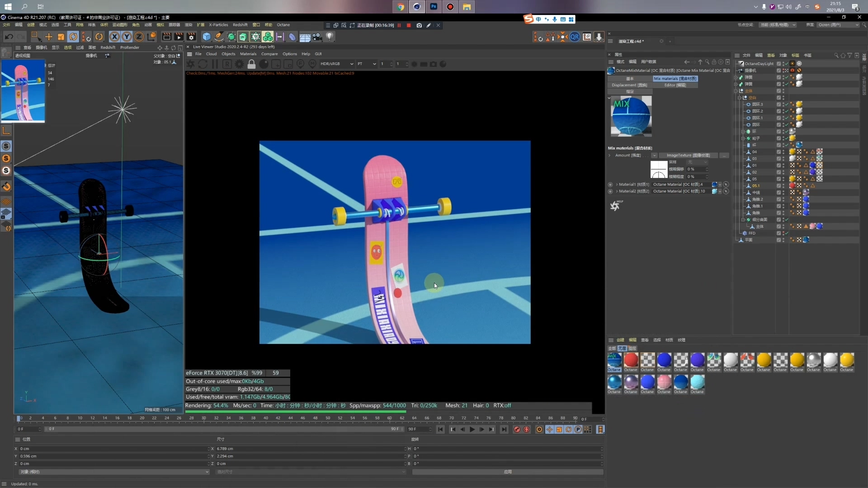This screenshot has height=488, width=868.
Task: Toggle Material1 radio button in Mix materials
Action: coord(610,184)
